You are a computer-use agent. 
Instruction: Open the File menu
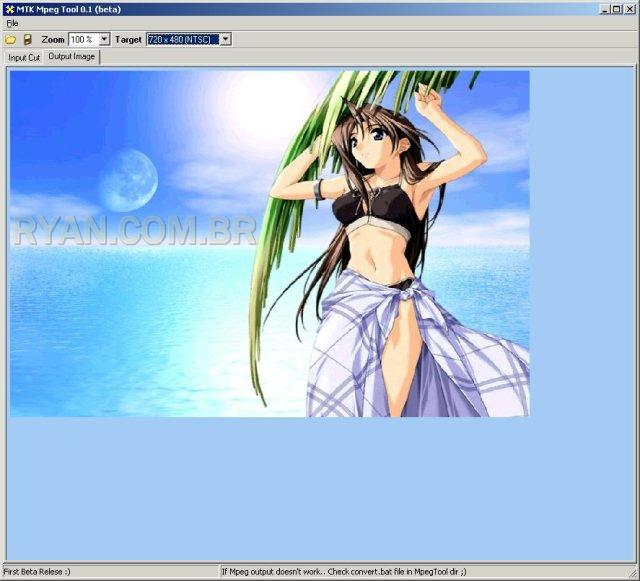point(12,23)
